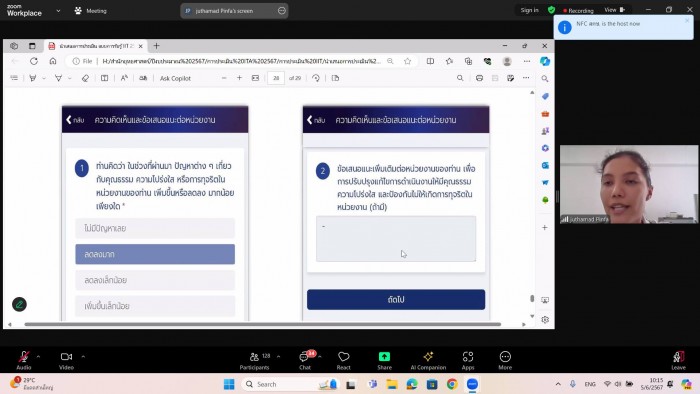
Task: Click Sign in on Zoom
Action: click(529, 10)
